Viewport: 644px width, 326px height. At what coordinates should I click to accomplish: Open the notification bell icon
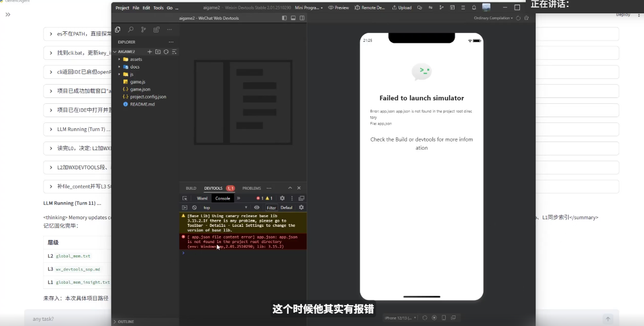point(474,8)
